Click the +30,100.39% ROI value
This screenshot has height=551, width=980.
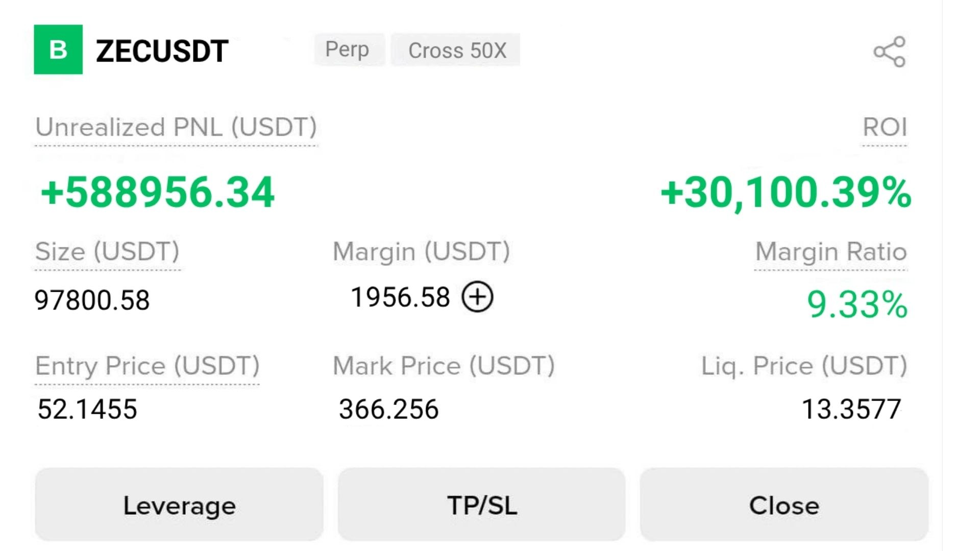(786, 193)
